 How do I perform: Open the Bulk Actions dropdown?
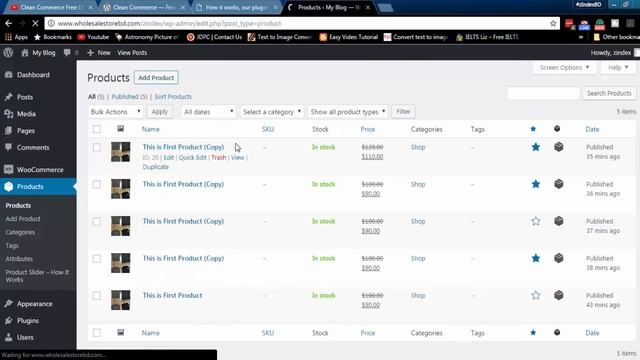coord(116,111)
